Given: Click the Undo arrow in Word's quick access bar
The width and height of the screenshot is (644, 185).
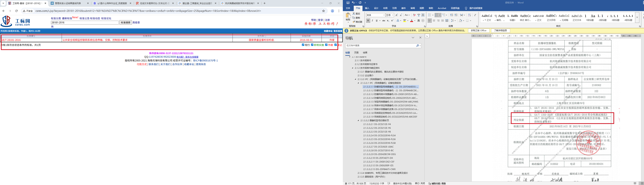Looking at the screenshot, I should [353, 2].
